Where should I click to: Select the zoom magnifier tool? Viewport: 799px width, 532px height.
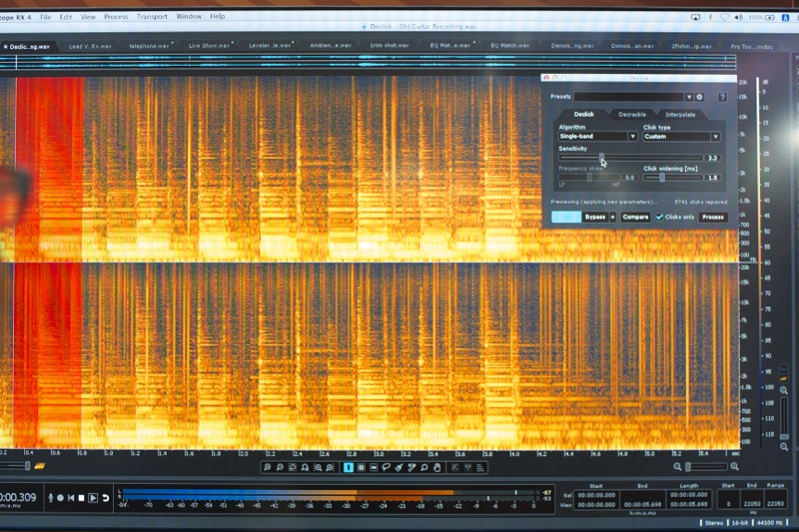pyautogui.click(x=424, y=467)
